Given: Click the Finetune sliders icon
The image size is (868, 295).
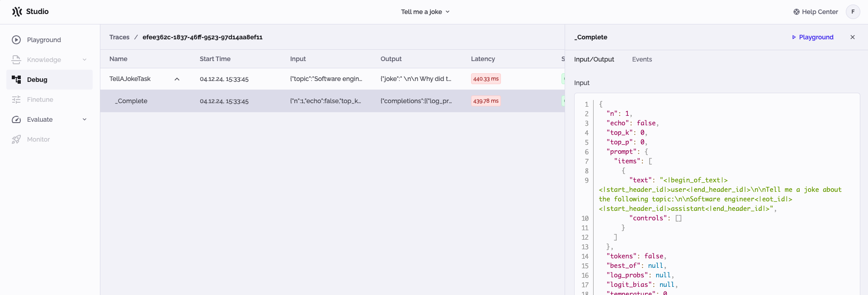Looking at the screenshot, I should (16, 100).
